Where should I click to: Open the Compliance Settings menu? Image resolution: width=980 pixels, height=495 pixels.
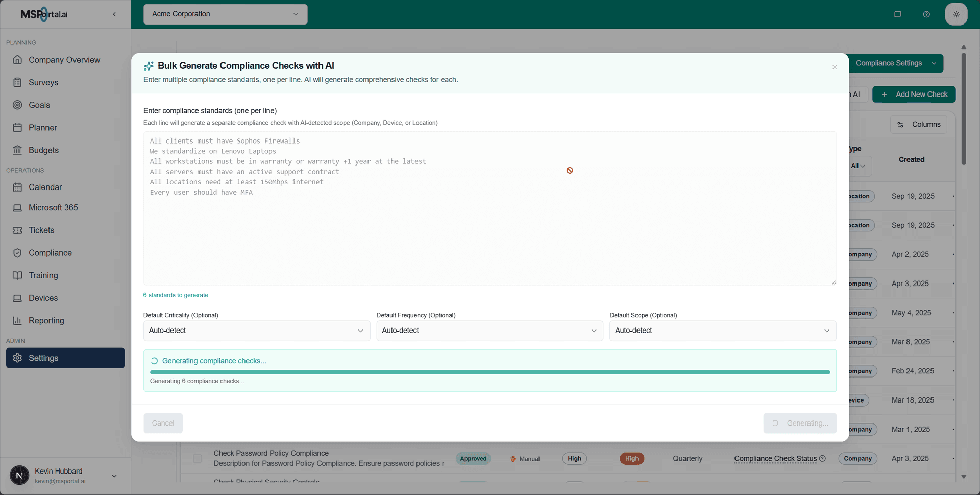click(897, 63)
